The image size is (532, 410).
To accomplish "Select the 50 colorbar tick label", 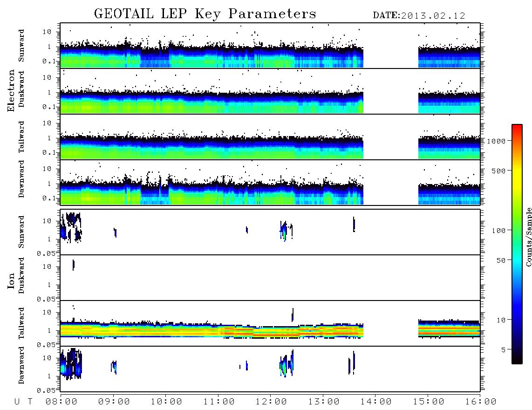I will pos(501,260).
